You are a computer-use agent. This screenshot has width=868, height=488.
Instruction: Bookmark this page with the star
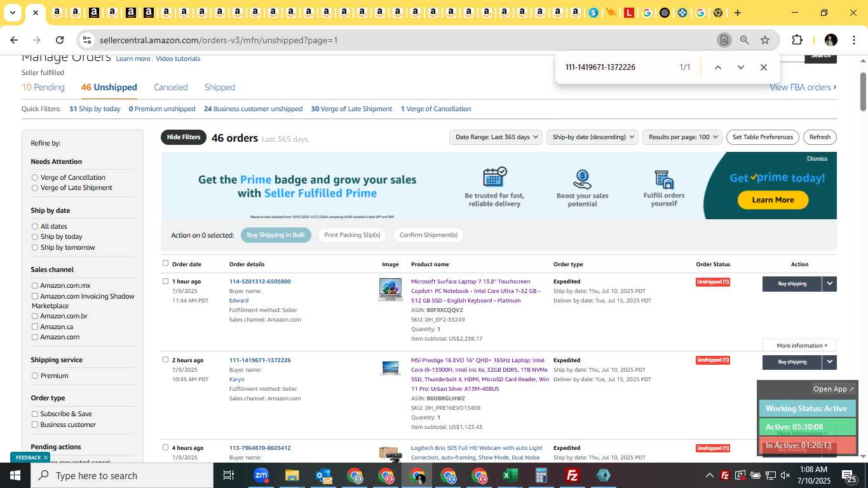pyautogui.click(x=765, y=40)
